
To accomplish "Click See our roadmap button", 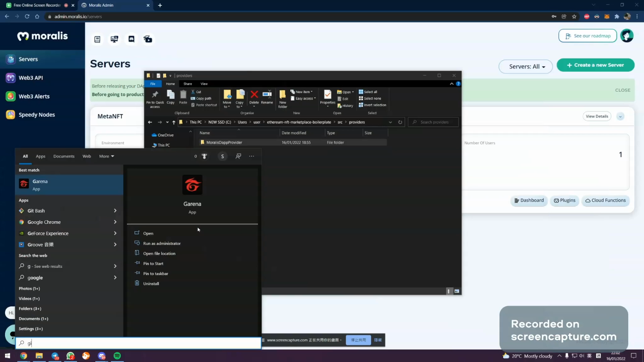I will tap(588, 36).
